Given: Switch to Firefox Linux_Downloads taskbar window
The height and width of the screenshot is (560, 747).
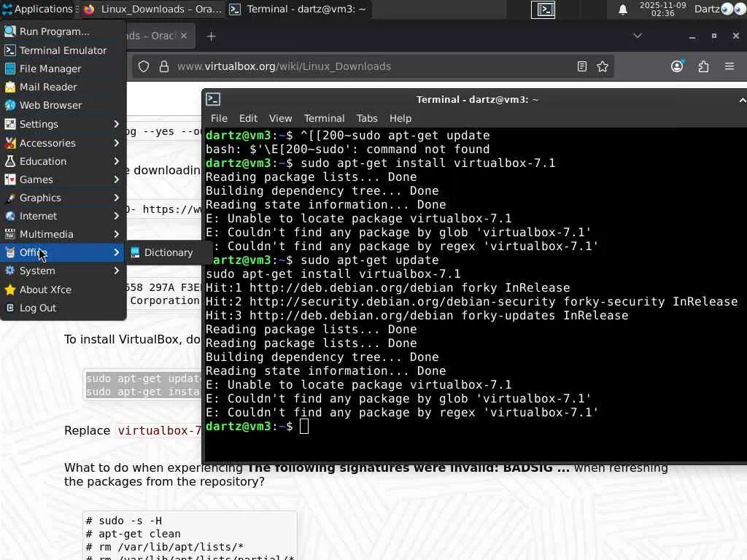Looking at the screenshot, I should (153, 9).
